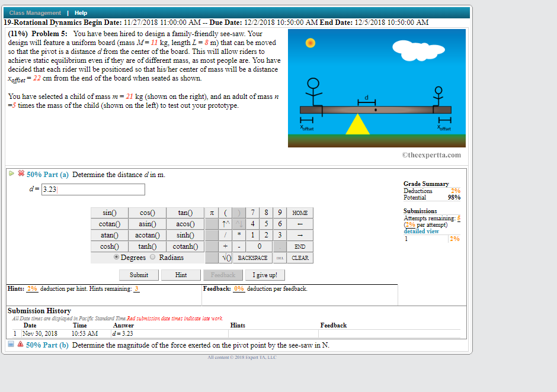Click the red X marker next to Part (a)
The width and height of the screenshot is (557, 392).
coord(21,173)
